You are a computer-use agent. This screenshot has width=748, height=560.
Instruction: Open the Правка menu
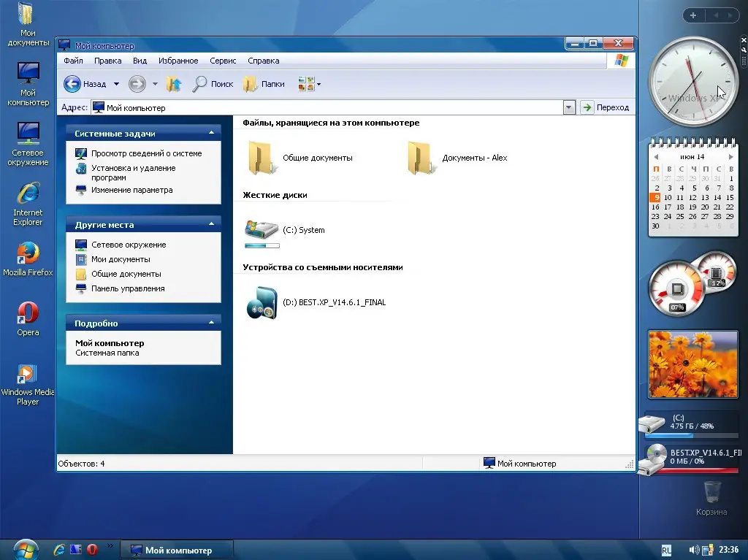108,61
